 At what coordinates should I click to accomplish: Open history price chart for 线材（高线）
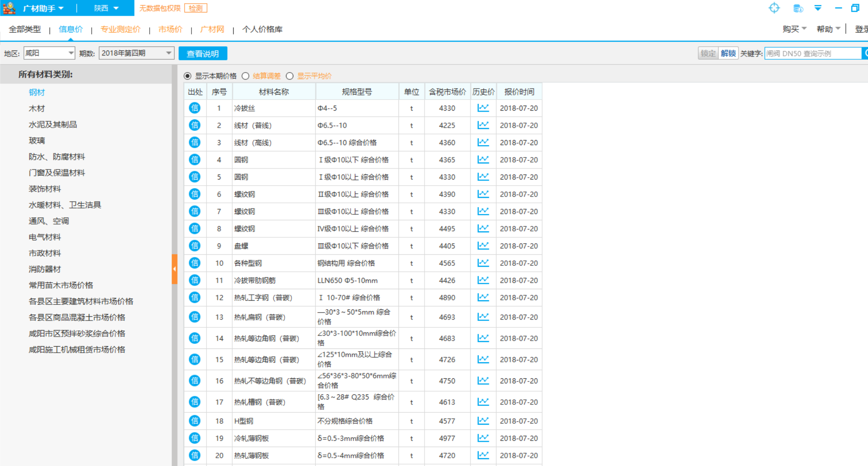pos(483,142)
